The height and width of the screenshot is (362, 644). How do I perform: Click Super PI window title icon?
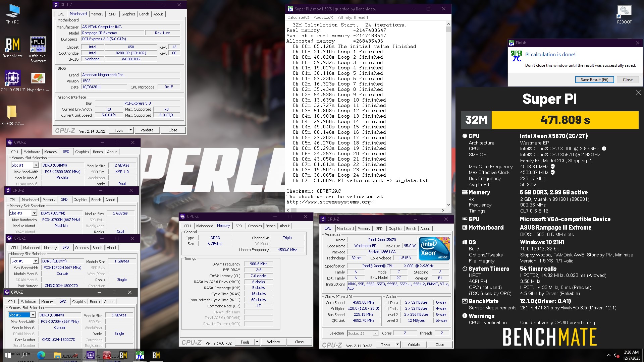point(290,9)
